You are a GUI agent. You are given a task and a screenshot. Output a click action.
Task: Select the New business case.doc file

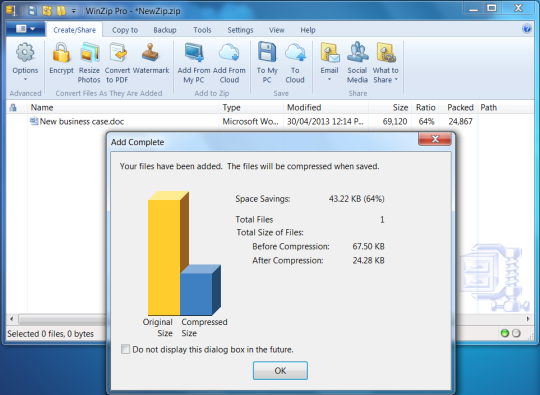click(x=82, y=121)
